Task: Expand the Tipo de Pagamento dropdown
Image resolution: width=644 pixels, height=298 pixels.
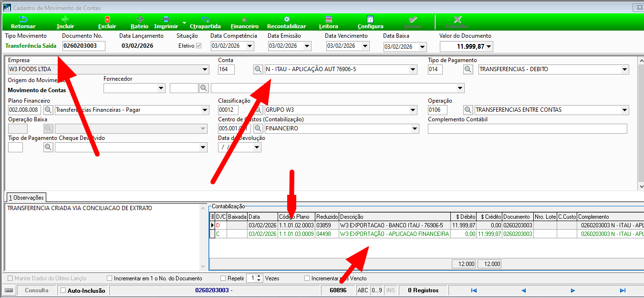Action: pyautogui.click(x=624, y=70)
